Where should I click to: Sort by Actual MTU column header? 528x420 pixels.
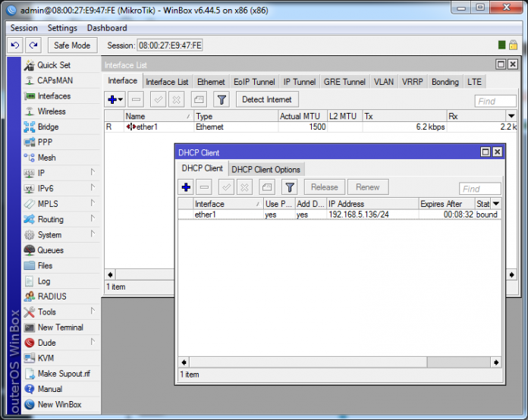pos(303,116)
